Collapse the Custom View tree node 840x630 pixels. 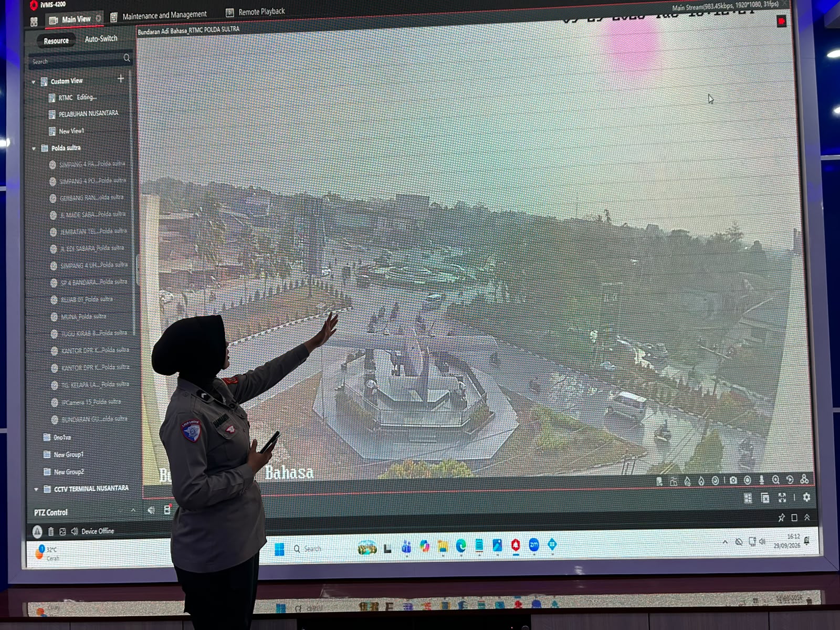pyautogui.click(x=34, y=82)
